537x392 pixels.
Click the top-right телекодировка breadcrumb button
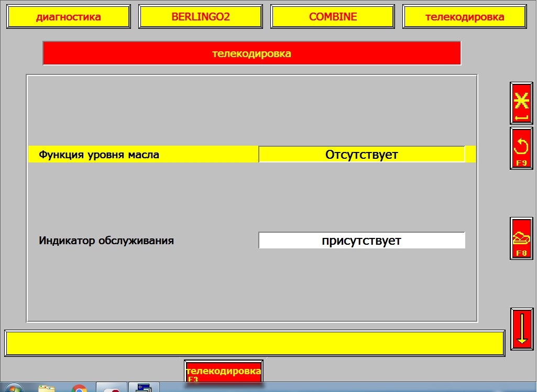click(465, 16)
